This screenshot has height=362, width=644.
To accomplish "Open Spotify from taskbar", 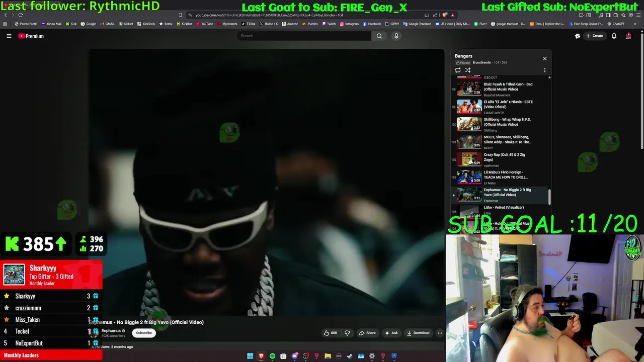I will [x=272, y=356].
